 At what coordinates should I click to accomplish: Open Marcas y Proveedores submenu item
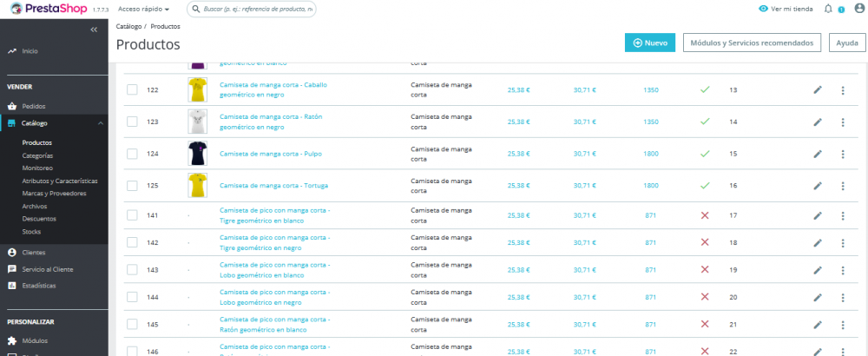pos(54,194)
